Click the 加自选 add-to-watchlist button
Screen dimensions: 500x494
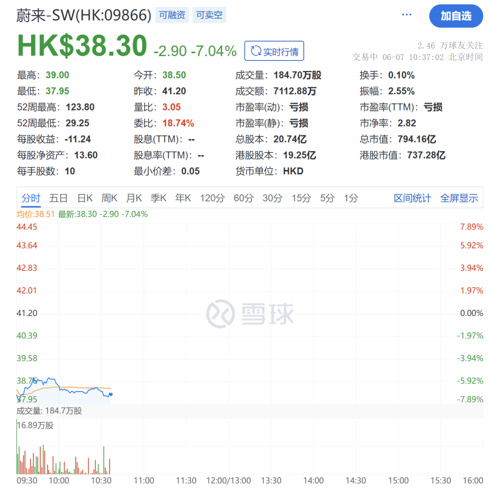456,16
